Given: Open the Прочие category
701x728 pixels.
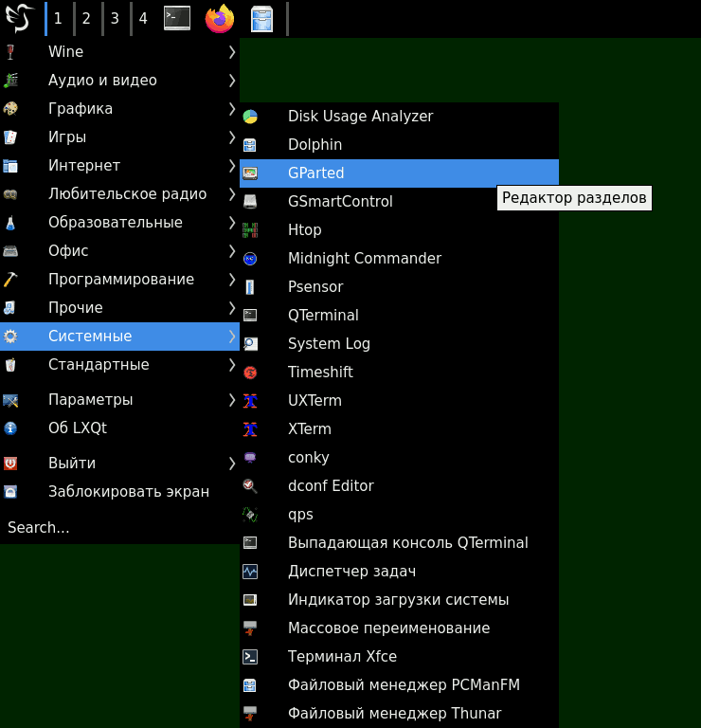Looking at the screenshot, I should click(119, 308).
